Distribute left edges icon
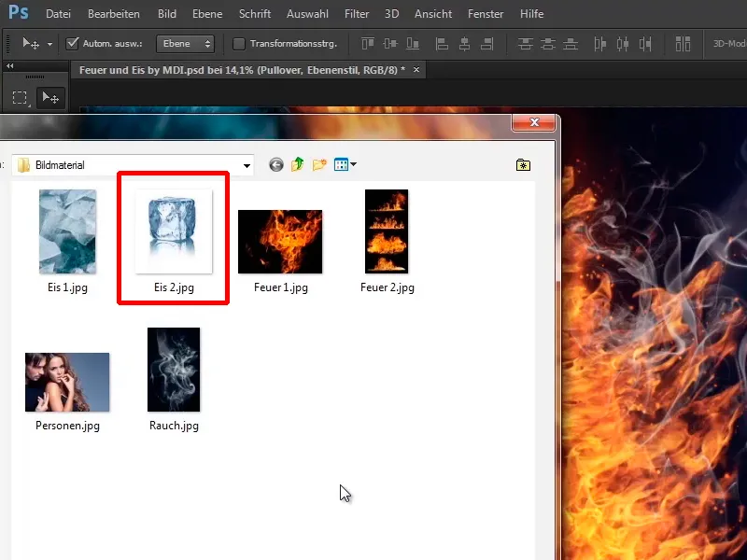 [599, 44]
